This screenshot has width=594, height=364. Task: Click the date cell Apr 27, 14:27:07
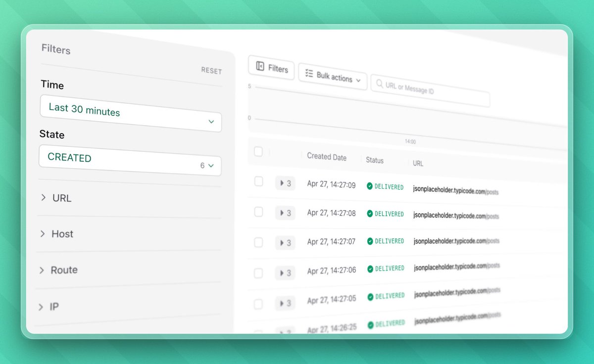[x=331, y=242]
